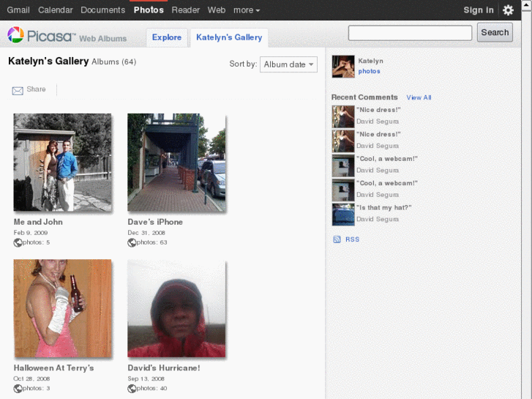Click Katelyn's profile avatar
The width and height of the screenshot is (532, 399).
point(343,67)
